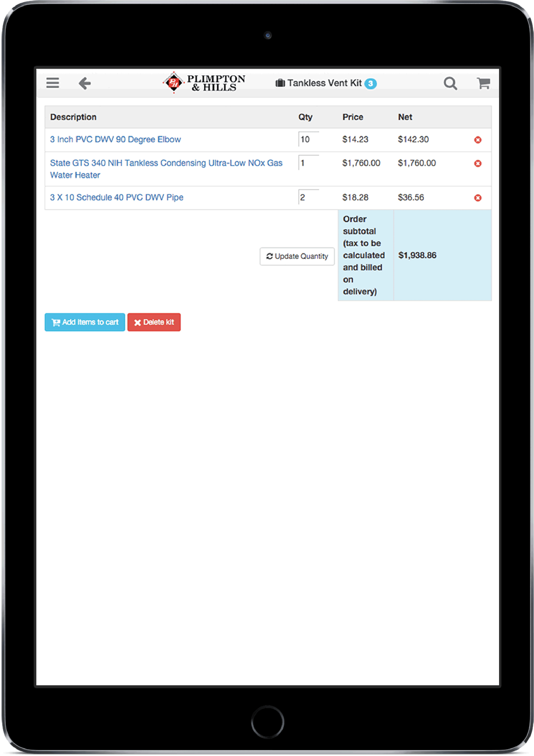Click the kit item count badge

tap(370, 84)
